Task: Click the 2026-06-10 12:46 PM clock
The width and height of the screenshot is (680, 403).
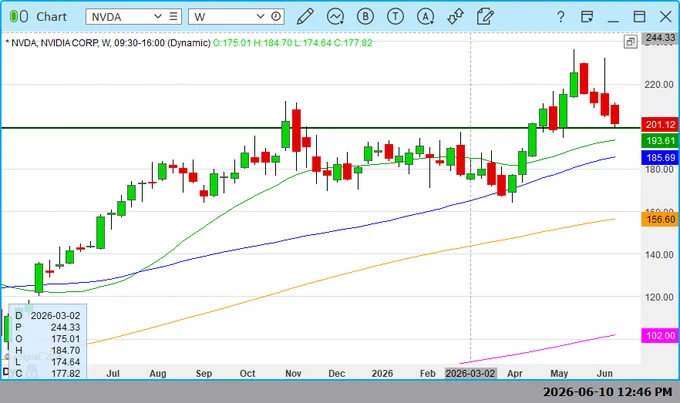Action: pyautogui.click(x=607, y=392)
